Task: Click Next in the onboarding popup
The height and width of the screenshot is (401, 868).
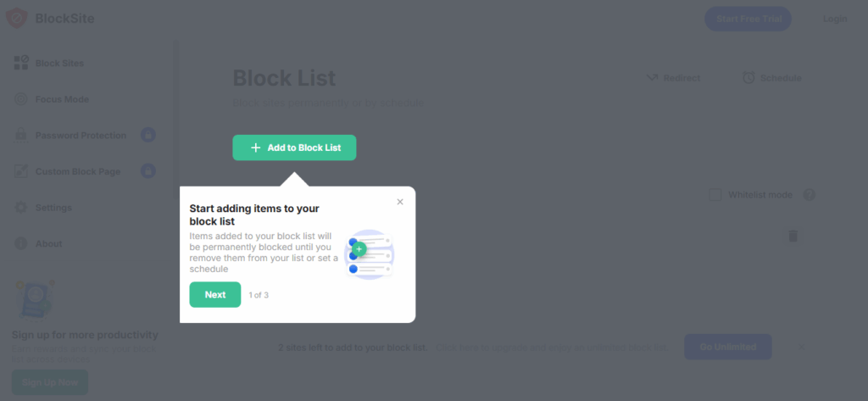Action: pyautogui.click(x=215, y=294)
